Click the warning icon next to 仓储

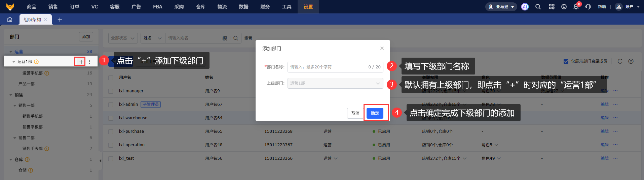(31, 170)
